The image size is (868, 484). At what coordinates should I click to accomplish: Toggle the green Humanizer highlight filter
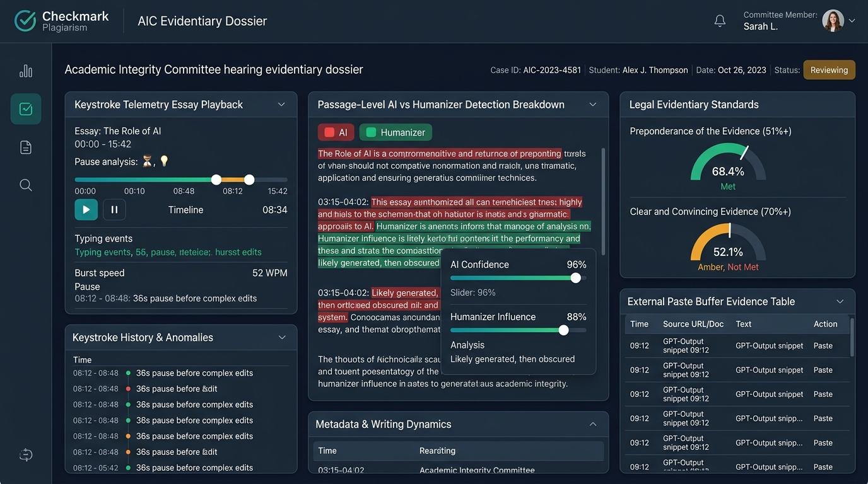tap(396, 132)
